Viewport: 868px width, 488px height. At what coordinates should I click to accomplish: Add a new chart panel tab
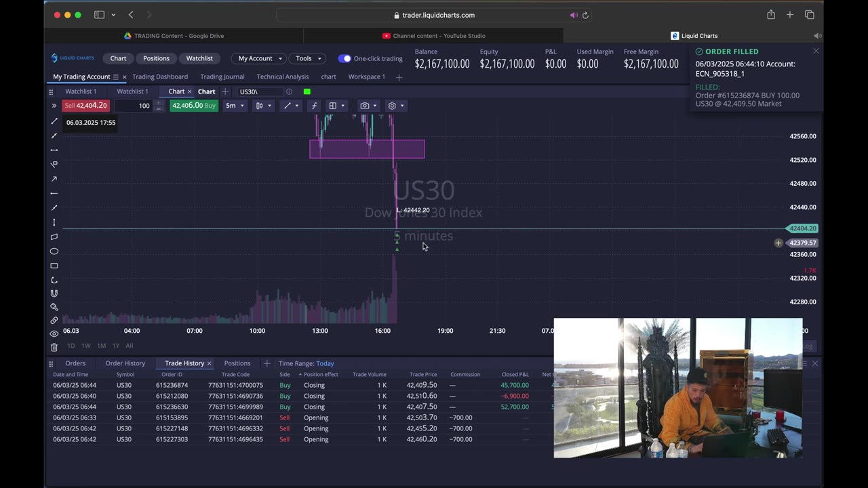point(225,91)
